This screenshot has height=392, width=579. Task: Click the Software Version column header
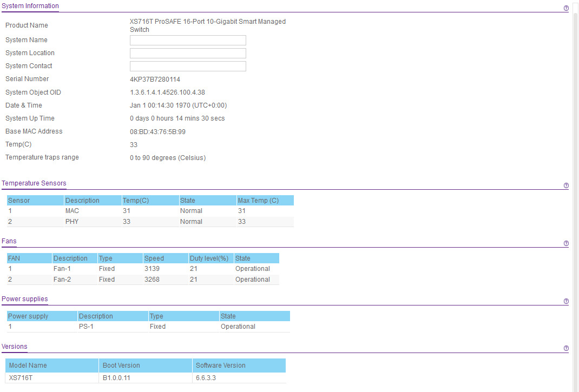point(238,366)
